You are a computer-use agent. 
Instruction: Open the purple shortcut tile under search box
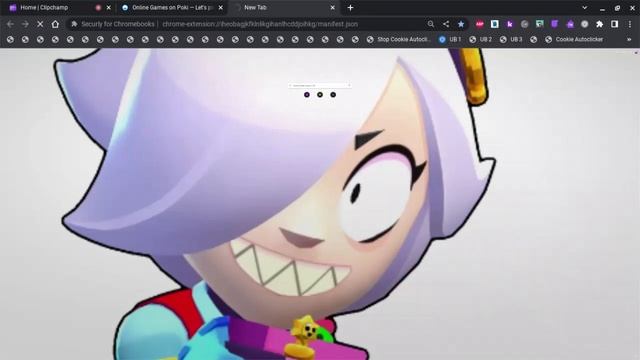[x=307, y=95]
